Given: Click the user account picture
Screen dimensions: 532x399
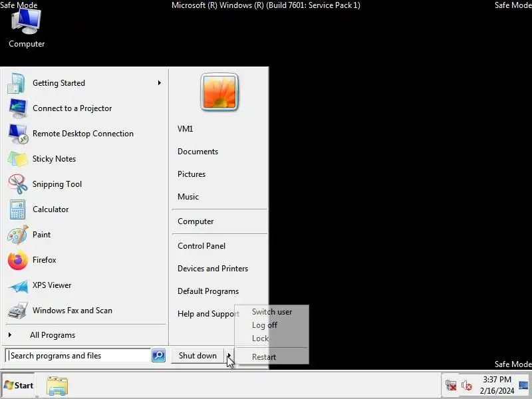Looking at the screenshot, I should 219,92.
